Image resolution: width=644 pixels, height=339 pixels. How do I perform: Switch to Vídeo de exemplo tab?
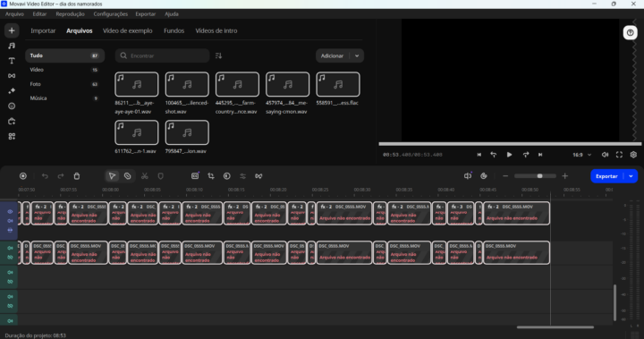point(127,30)
